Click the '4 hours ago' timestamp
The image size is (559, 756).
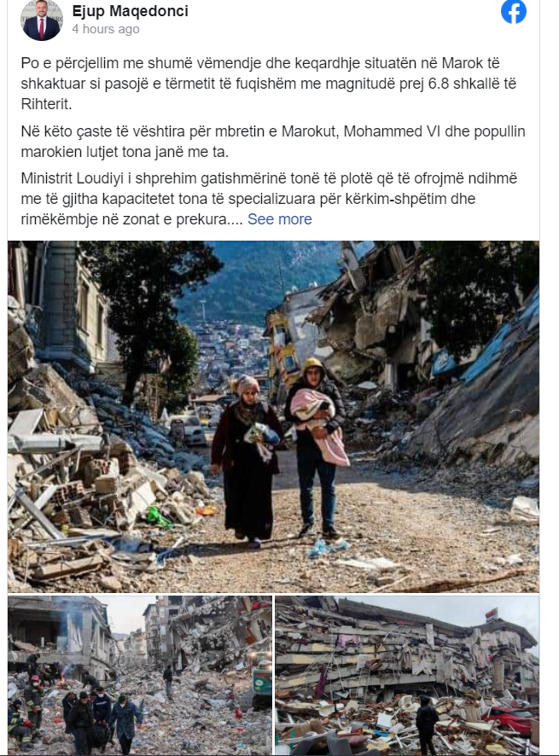tap(106, 29)
